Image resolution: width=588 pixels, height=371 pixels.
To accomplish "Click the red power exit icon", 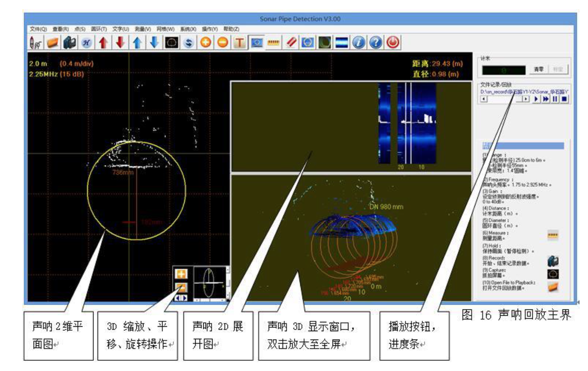I will coord(393,43).
